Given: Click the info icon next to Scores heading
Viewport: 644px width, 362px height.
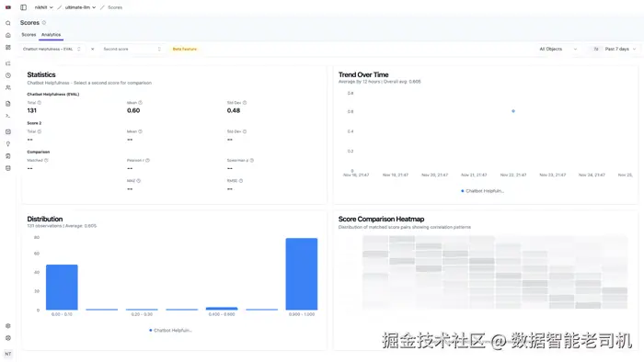Looking at the screenshot, I should pos(44,23).
